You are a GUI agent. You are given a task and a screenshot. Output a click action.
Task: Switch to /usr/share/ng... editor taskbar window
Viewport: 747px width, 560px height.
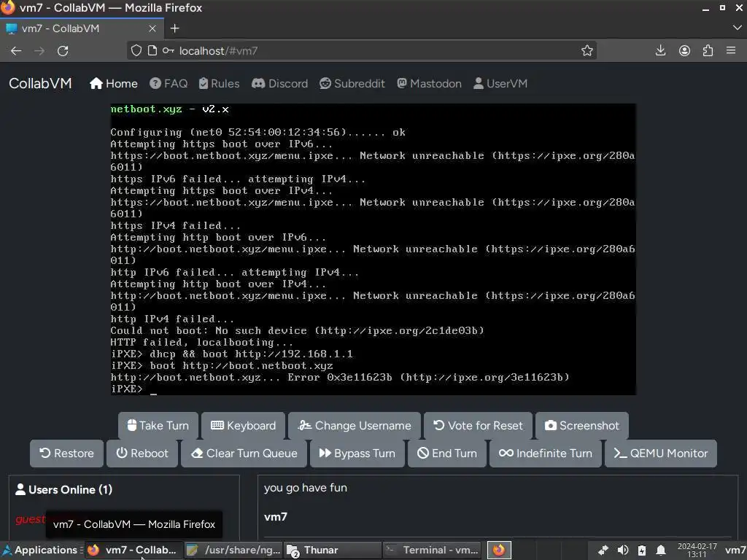233,550
